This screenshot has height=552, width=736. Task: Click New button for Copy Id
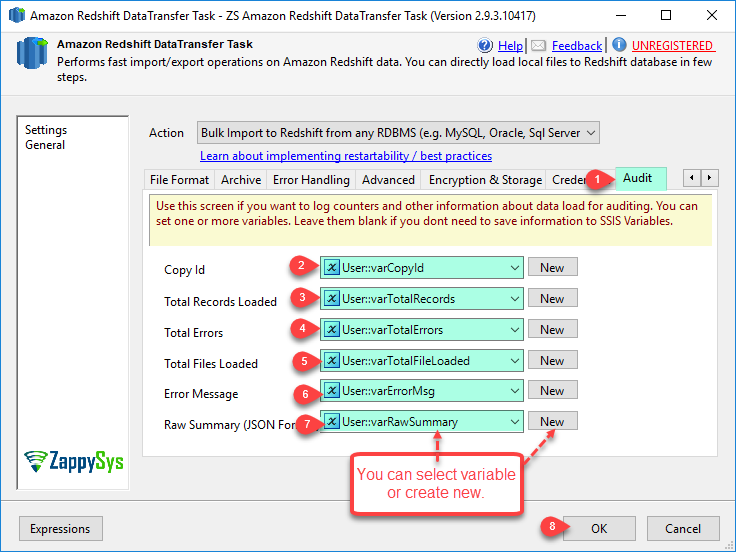[552, 267]
